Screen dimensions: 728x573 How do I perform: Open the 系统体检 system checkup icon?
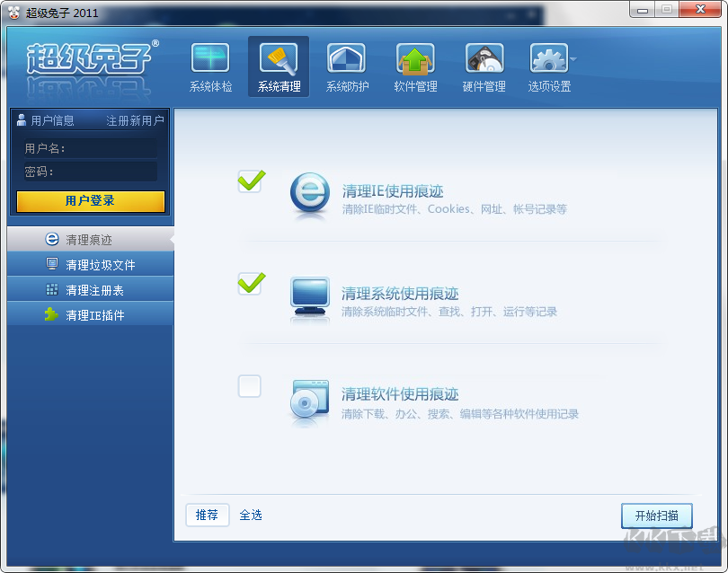(x=209, y=65)
